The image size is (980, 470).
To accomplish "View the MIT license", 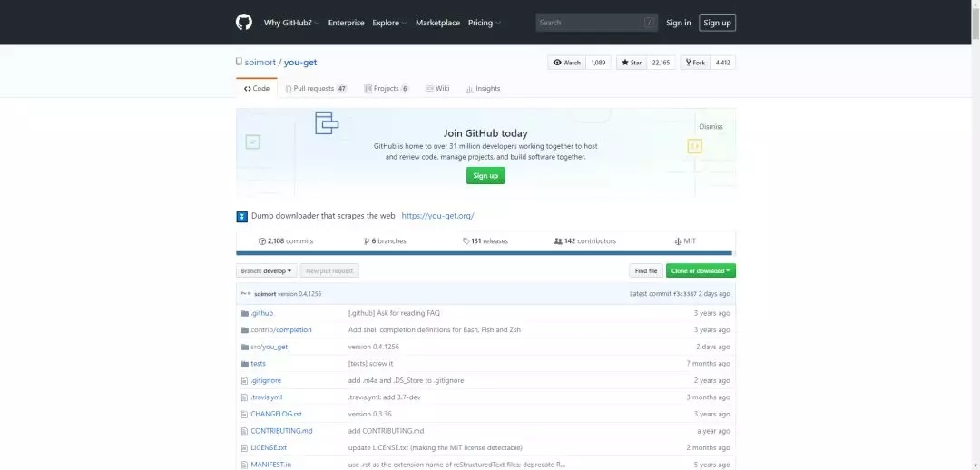I will pyautogui.click(x=685, y=241).
